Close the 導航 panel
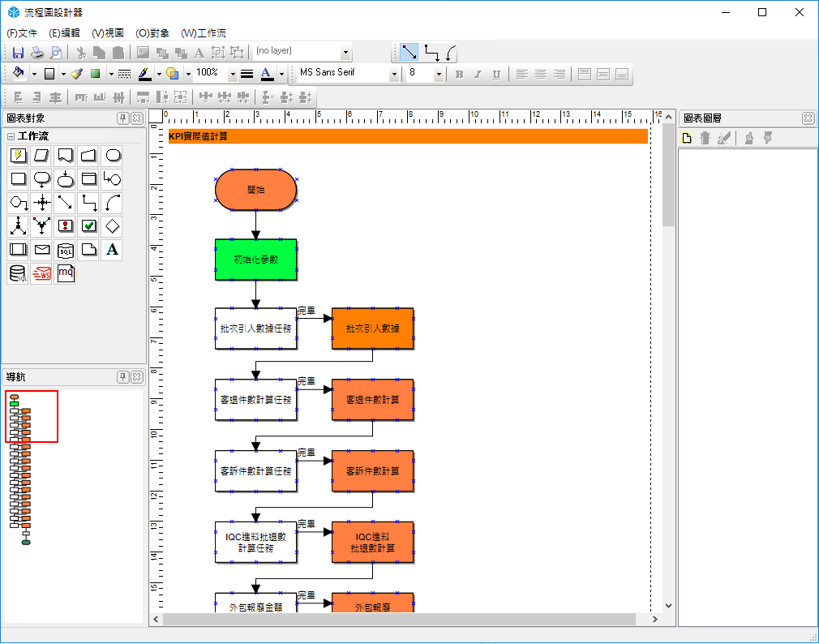 [x=137, y=376]
